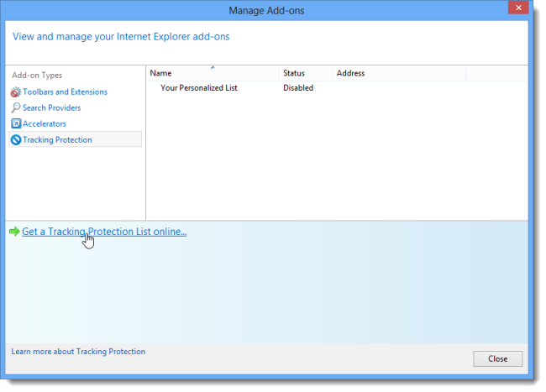The image size is (546, 392).
Task: Open Get a Tracking Protection List online link
Action: pos(104,232)
